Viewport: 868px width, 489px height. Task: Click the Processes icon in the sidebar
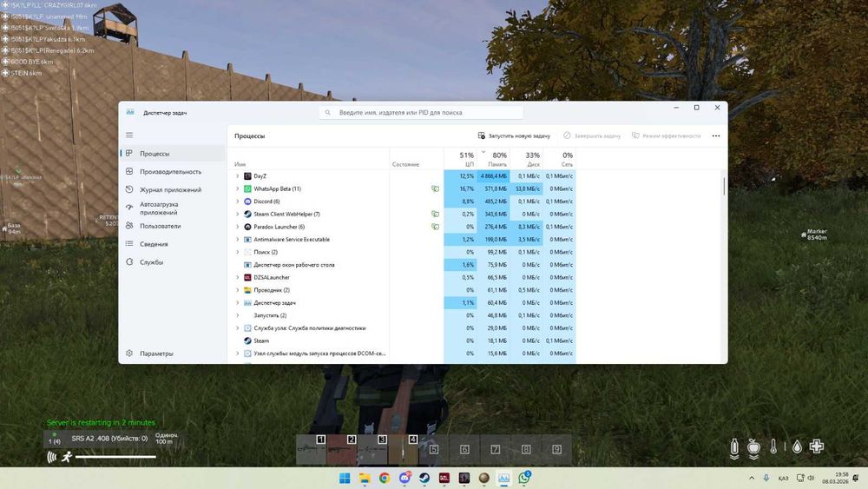coord(129,154)
